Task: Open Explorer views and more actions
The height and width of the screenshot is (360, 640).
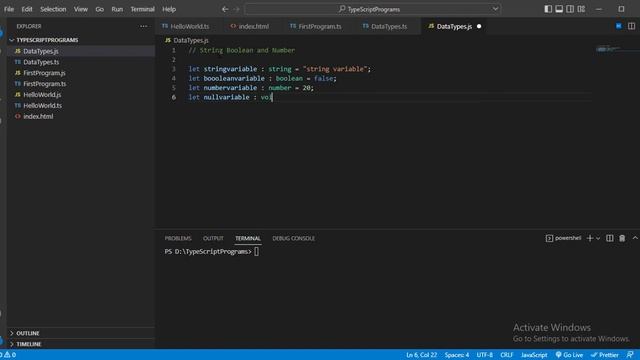Action: (144, 26)
